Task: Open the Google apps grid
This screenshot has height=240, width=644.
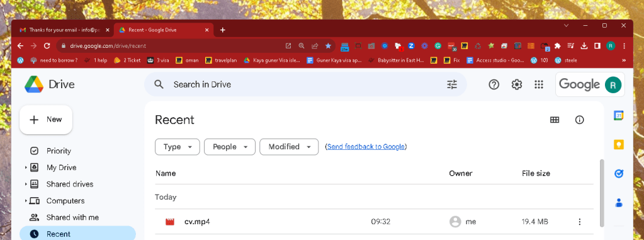Action: [539, 84]
